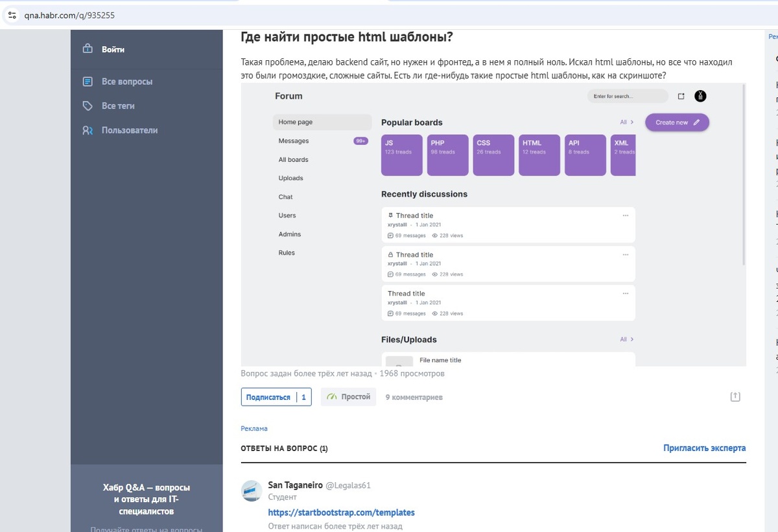Click the Все вопросы list icon

point(88,82)
